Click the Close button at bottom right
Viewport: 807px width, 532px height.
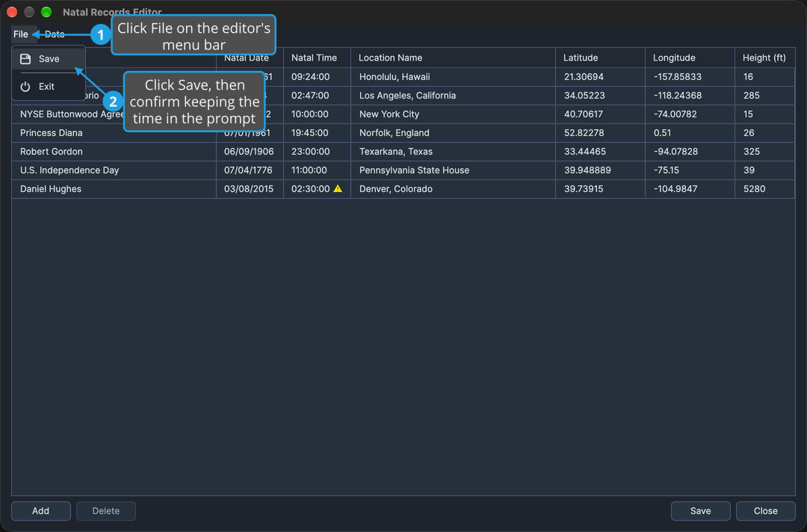click(x=765, y=511)
